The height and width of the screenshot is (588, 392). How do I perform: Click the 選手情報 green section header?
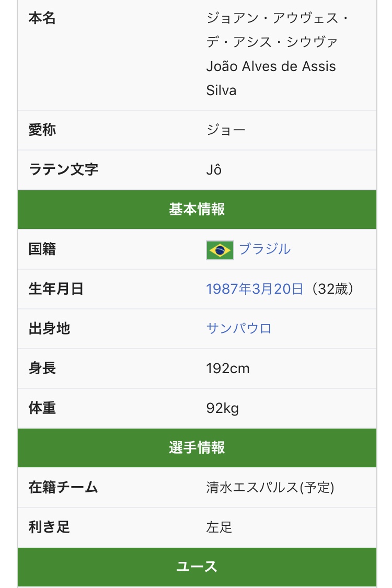point(197,448)
